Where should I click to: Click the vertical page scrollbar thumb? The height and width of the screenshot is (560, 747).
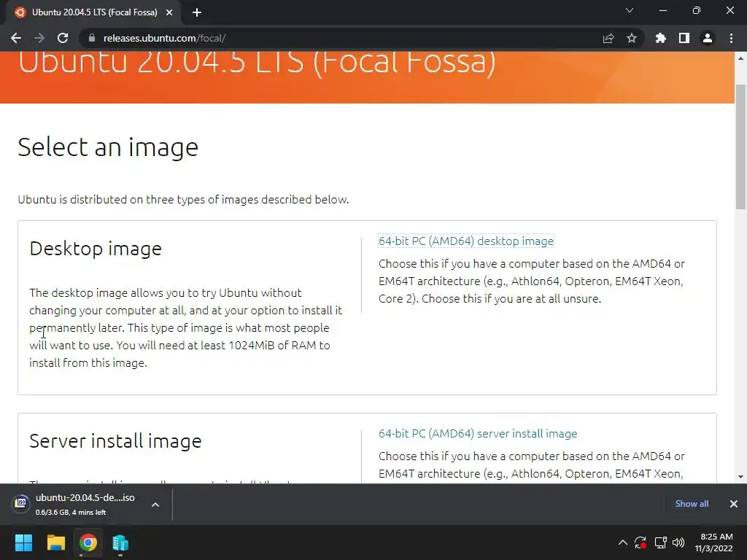coord(741,147)
